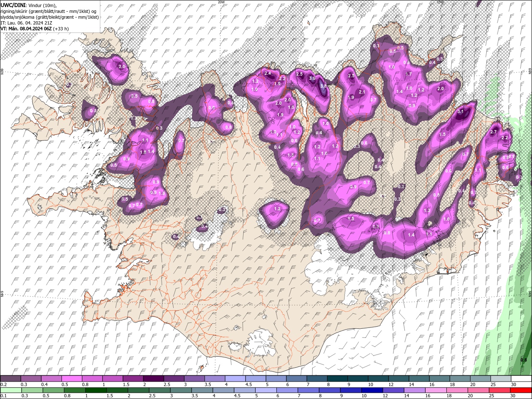Screen dimensions: 532x399
Task: Click the 2.4 snowfall value on the north coast
Action: coord(268,74)
